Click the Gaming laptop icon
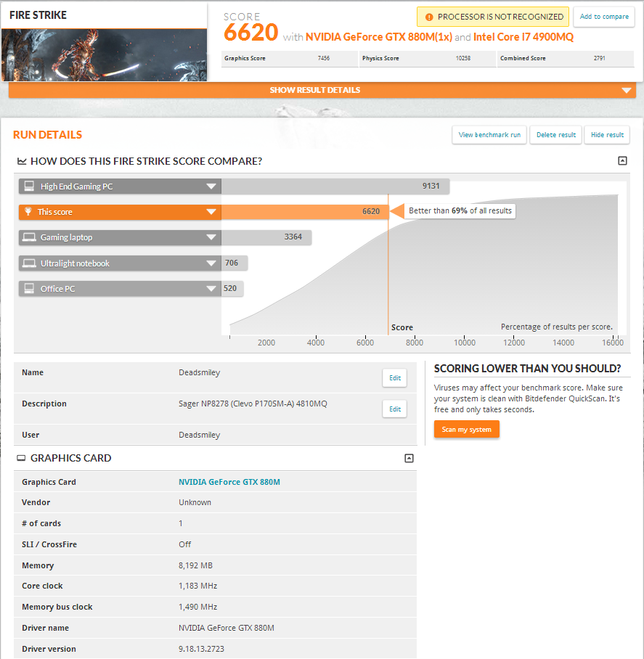This screenshot has width=644, height=659. [x=29, y=237]
